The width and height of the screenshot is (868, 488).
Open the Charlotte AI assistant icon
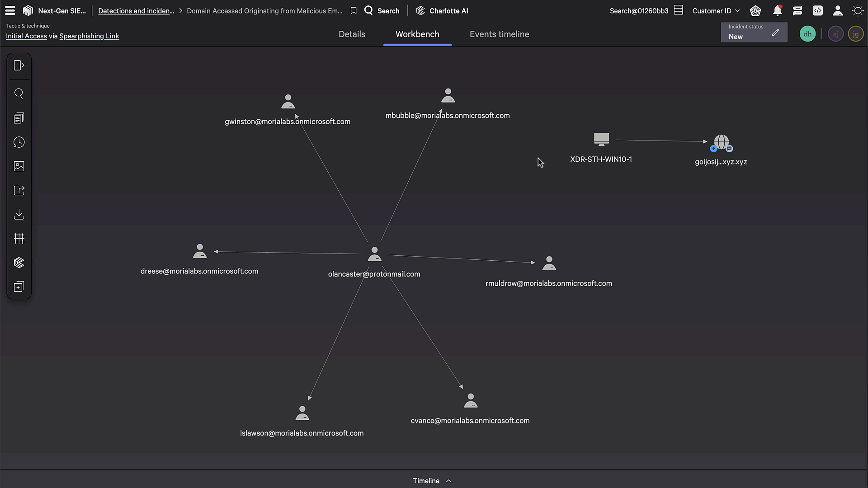coord(421,10)
